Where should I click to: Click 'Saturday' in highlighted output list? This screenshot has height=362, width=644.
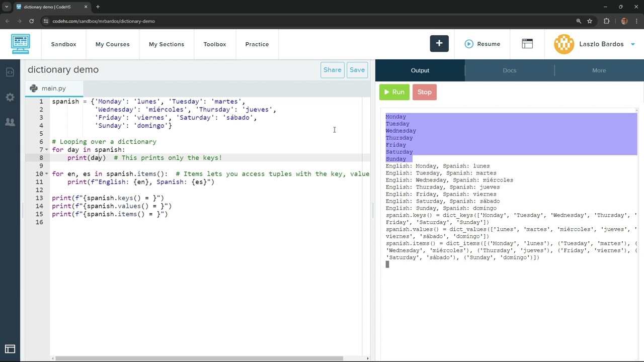[399, 152]
